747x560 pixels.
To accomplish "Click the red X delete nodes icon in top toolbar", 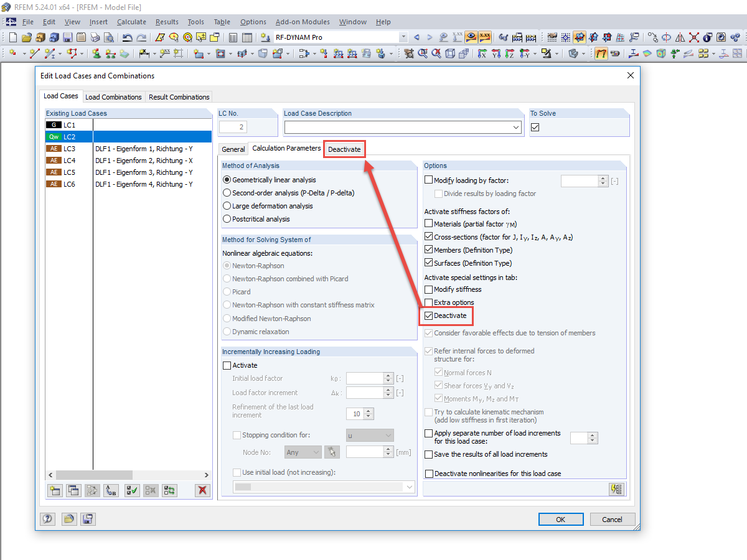I will point(694,37).
